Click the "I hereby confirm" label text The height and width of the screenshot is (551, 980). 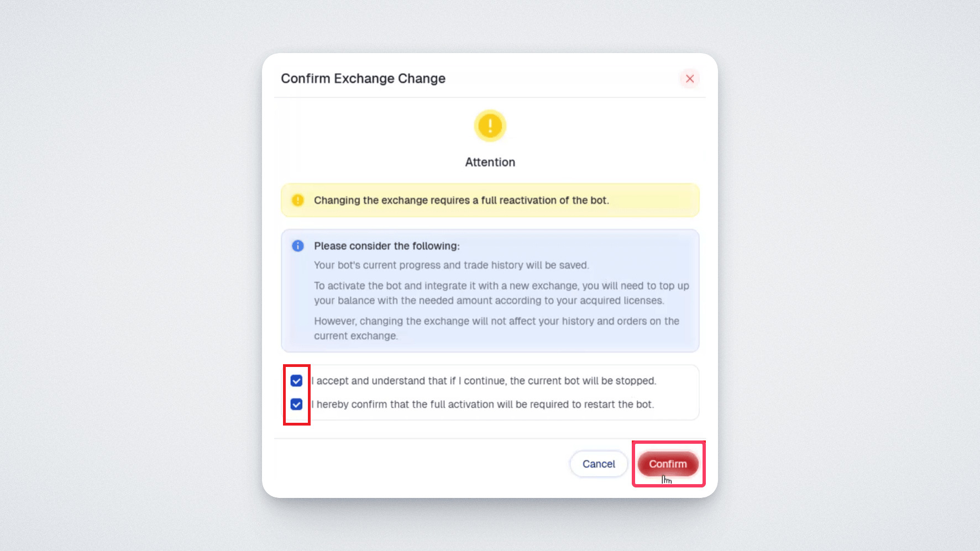coord(483,405)
